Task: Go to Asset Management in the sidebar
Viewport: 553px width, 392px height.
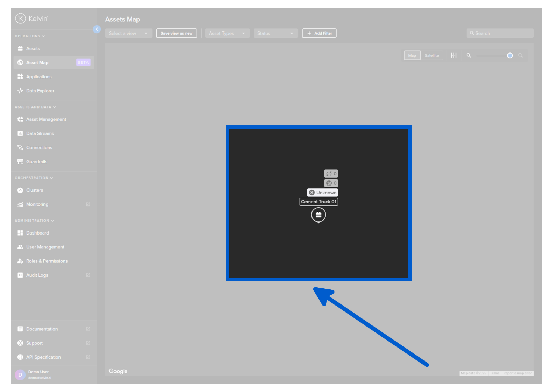Action: (x=46, y=119)
